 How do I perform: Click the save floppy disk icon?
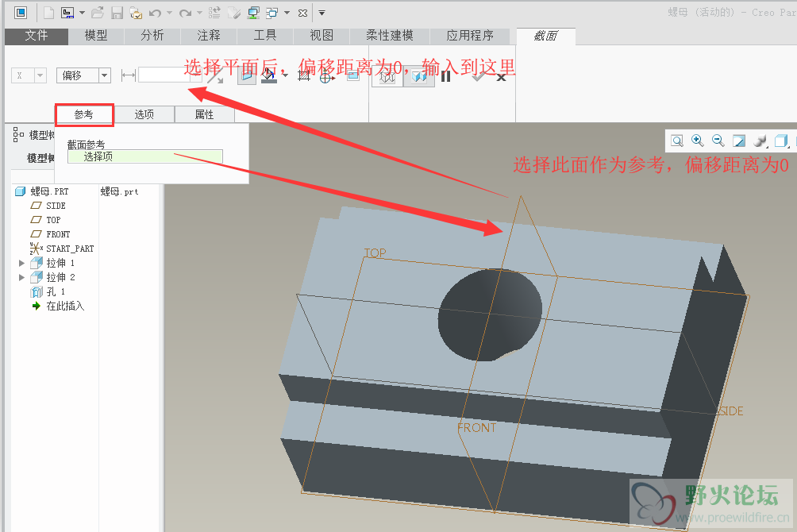click(x=117, y=13)
